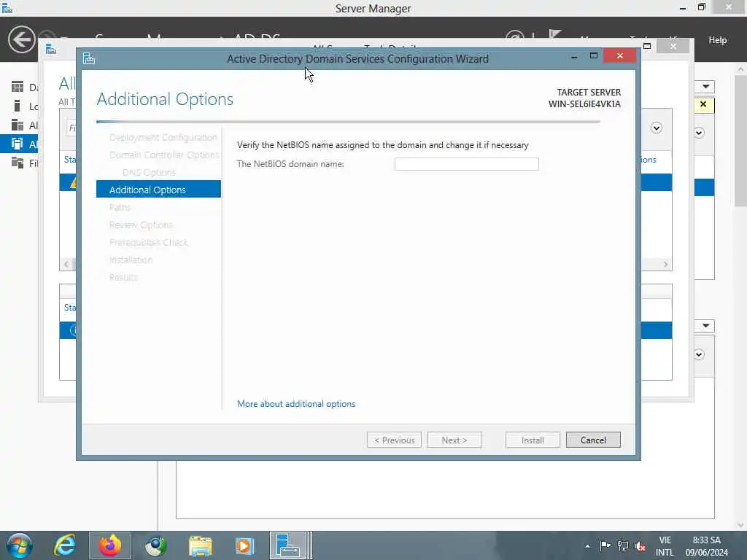Click the notifications flag in Server Manager
747x560 pixels.
click(x=554, y=34)
